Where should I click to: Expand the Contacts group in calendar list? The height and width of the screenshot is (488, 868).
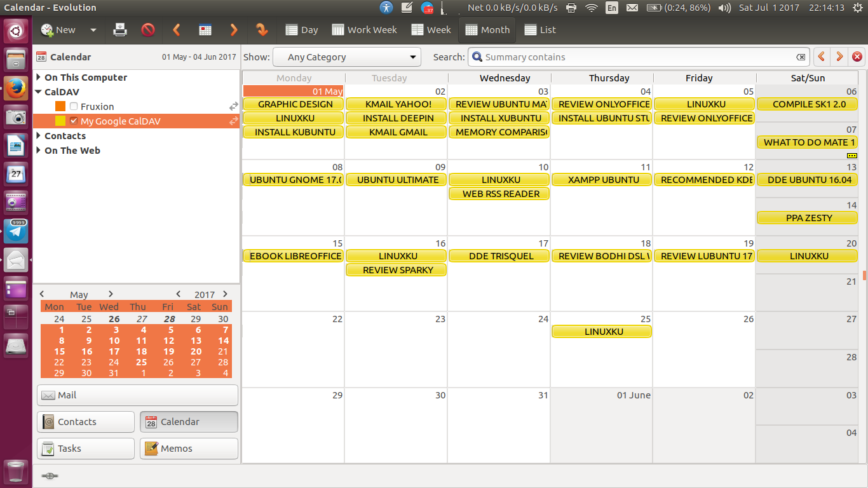coord(39,136)
